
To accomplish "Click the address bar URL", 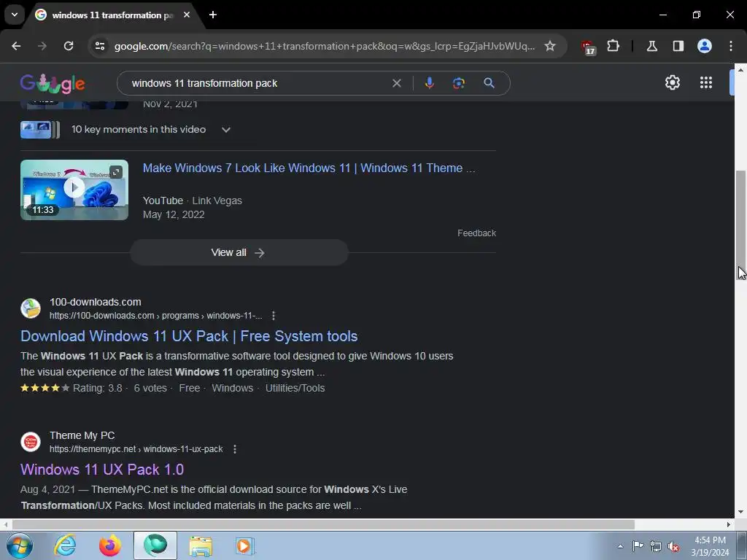I will point(324,46).
